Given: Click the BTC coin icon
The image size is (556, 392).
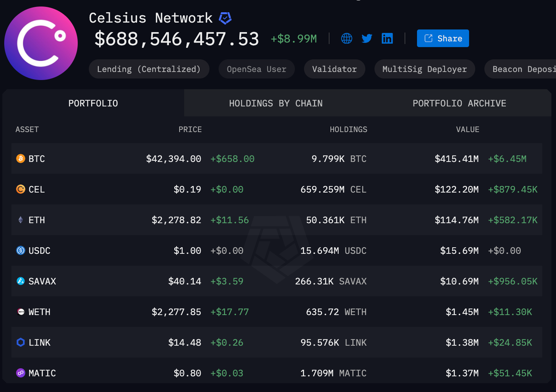Looking at the screenshot, I should 21,158.
